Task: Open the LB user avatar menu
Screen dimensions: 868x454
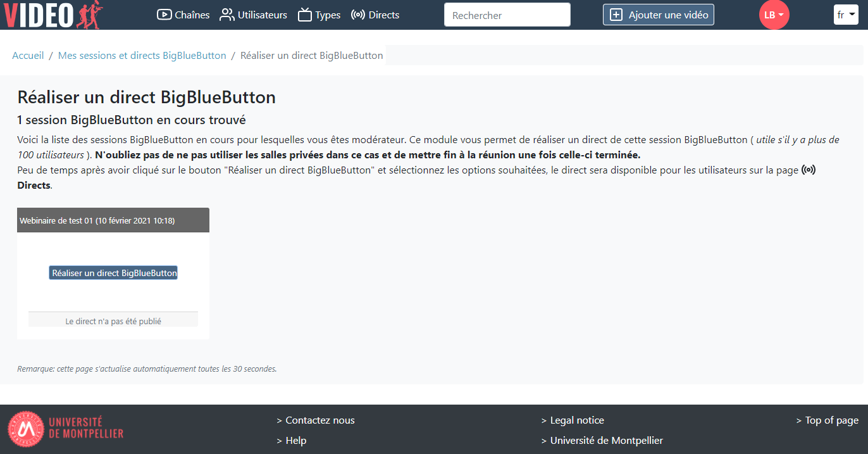Action: coord(774,15)
